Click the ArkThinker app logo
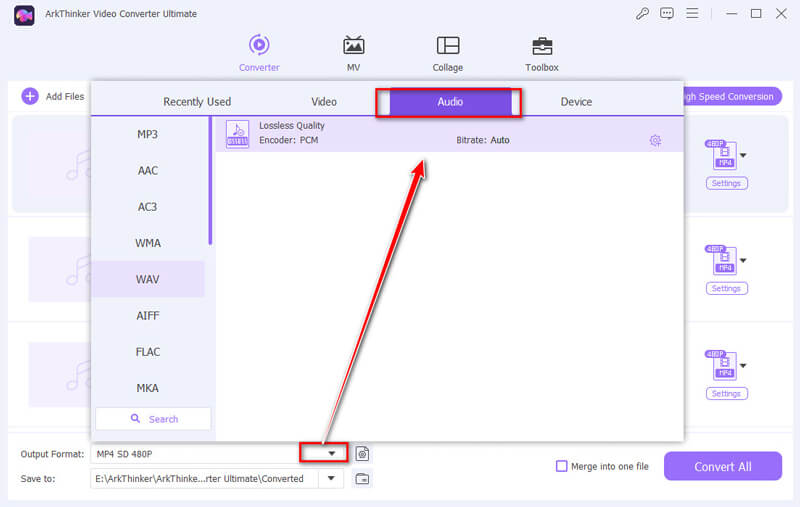 (24, 15)
